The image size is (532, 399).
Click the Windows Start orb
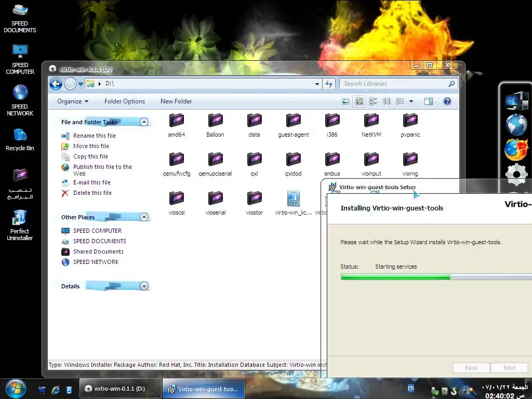point(15,389)
